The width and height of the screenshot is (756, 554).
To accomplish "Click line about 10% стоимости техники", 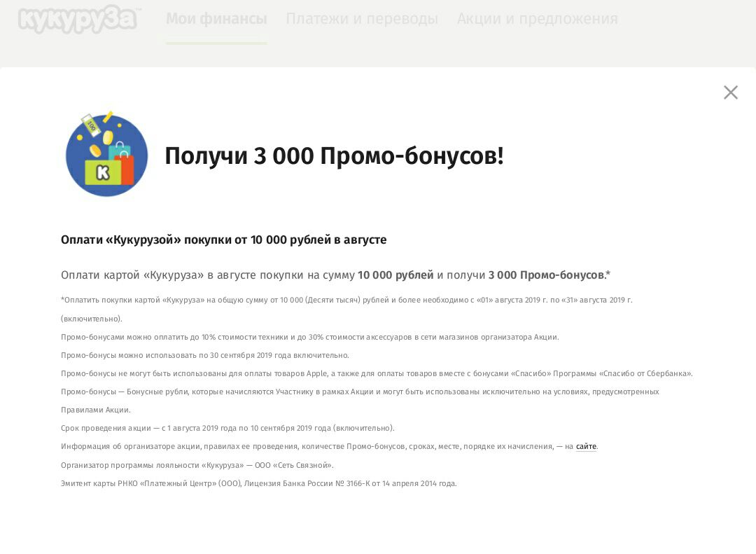I will (x=310, y=337).
